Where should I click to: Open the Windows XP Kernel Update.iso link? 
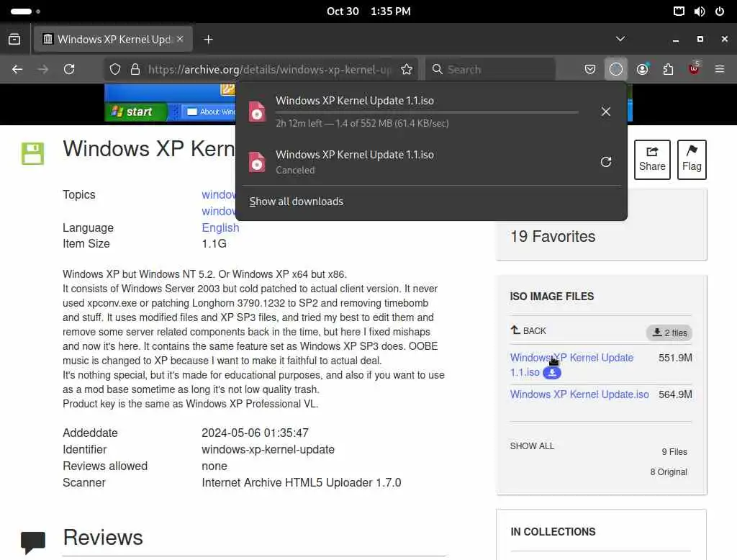(x=579, y=394)
